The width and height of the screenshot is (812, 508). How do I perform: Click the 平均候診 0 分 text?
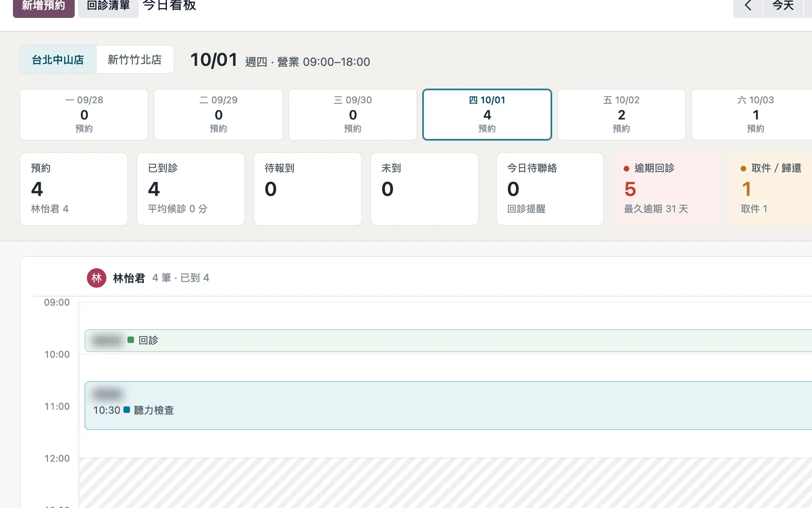[177, 209]
